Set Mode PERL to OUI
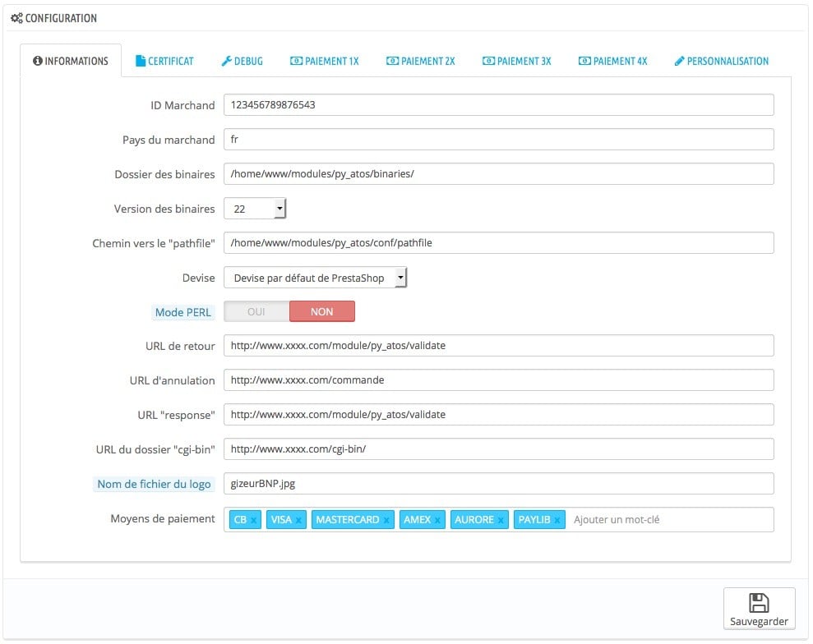The image size is (813, 644). click(256, 311)
